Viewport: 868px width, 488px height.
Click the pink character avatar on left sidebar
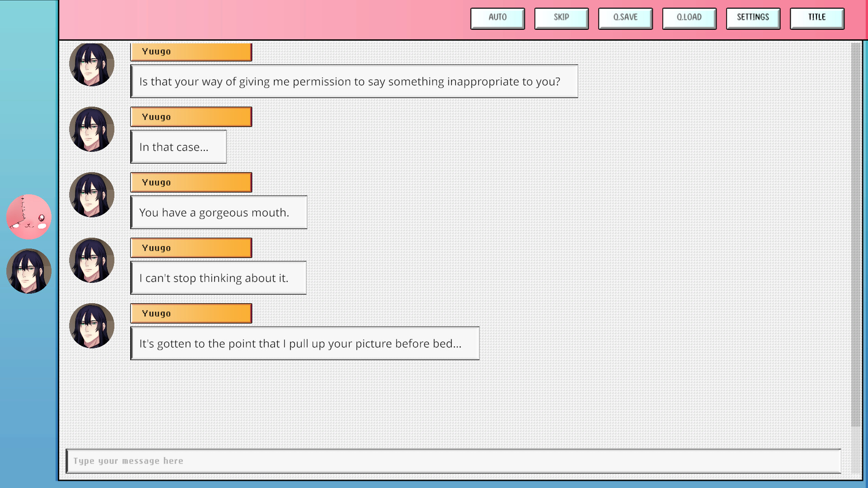28,216
